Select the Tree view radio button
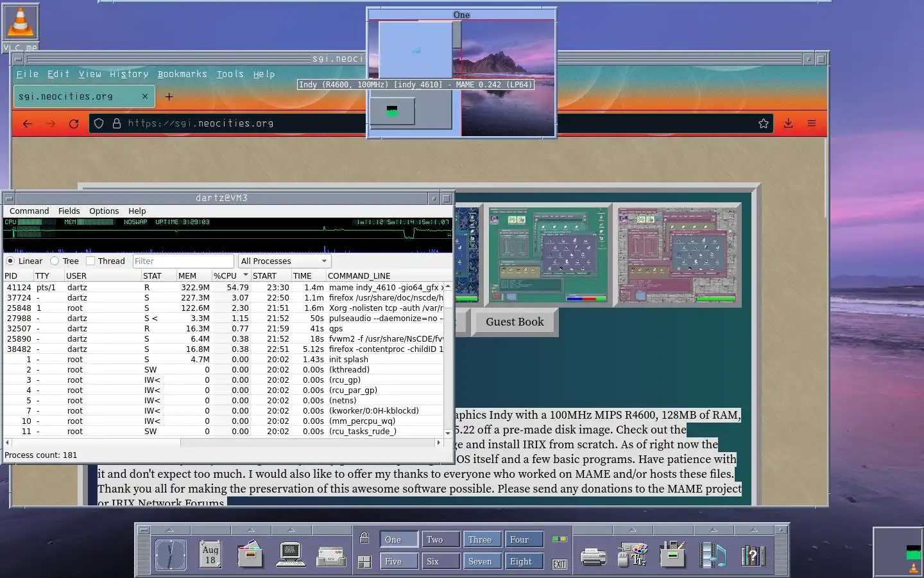 tap(55, 261)
